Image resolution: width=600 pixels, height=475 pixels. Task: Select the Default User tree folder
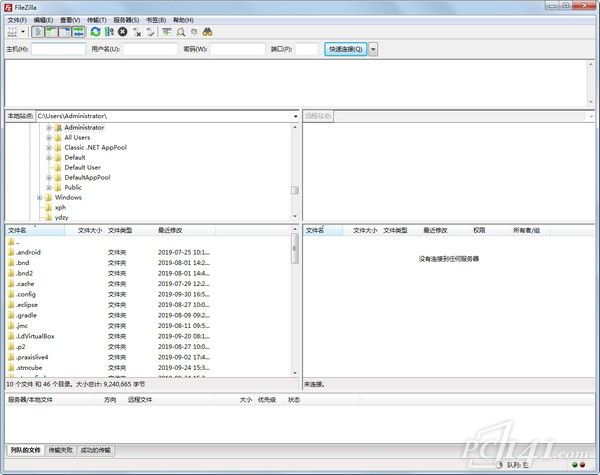[82, 168]
